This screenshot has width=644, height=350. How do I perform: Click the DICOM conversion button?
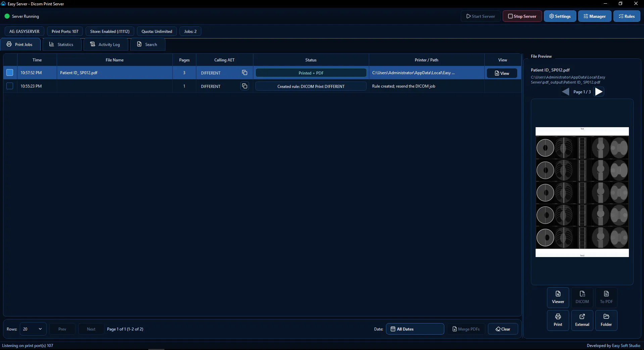(582, 297)
